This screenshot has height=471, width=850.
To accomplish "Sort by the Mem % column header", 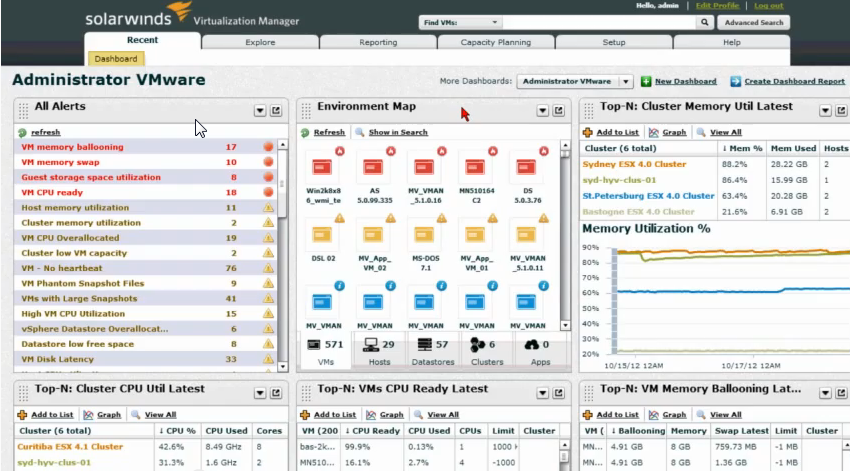I will [x=742, y=148].
